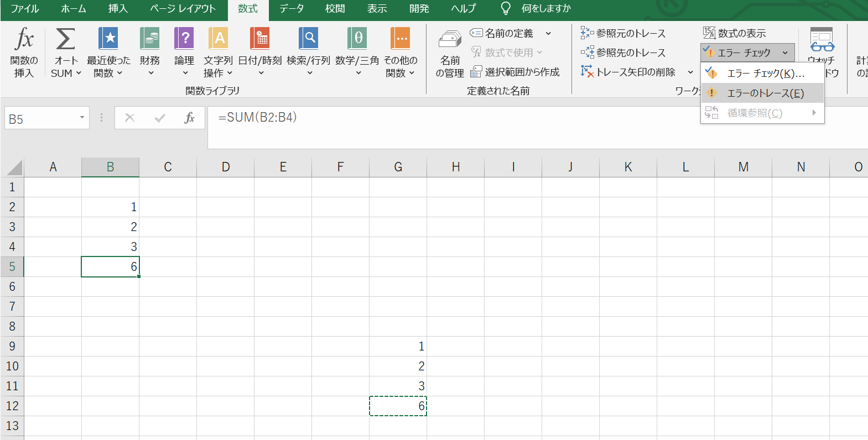Viewport: 868px width, 440px height.
Task: Expand the トレース矢印の削除 dropdown arrow
Action: (x=690, y=72)
